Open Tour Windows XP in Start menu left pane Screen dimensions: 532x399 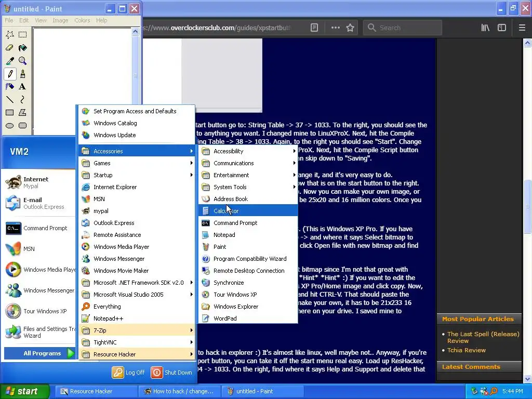click(x=38, y=311)
